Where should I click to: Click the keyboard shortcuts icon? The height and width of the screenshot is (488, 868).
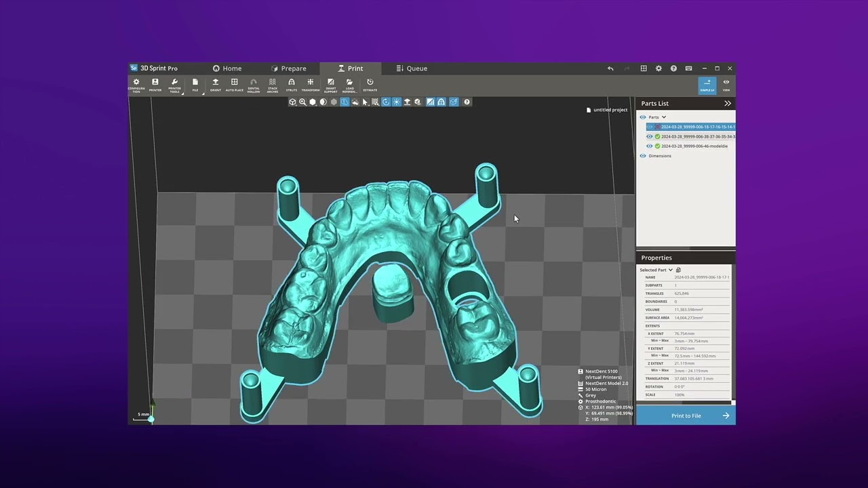(688, 68)
